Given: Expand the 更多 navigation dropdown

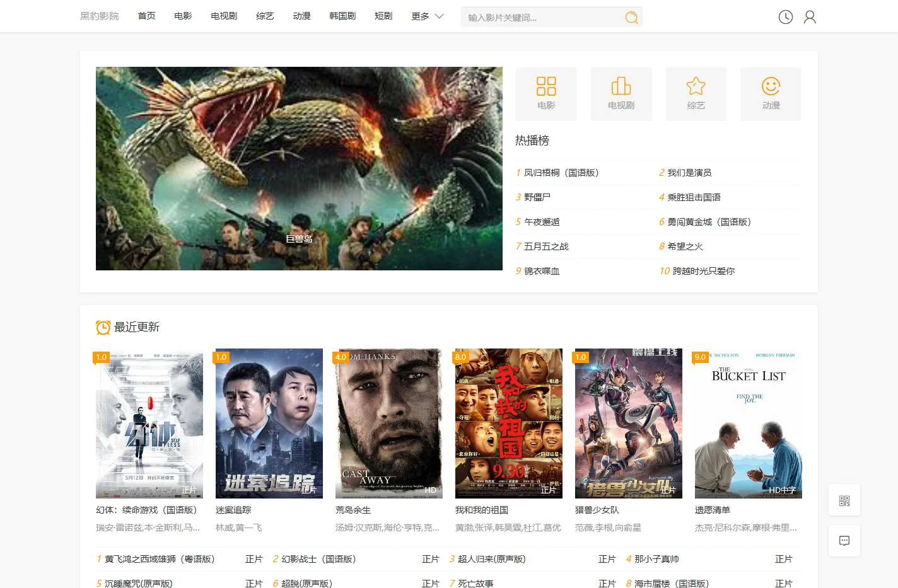Looking at the screenshot, I should 428,16.
